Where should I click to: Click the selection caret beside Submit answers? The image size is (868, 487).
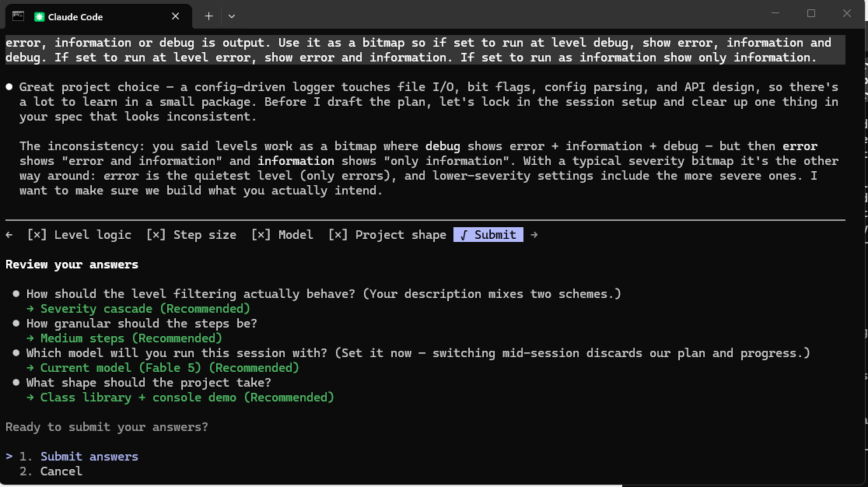[x=9, y=457]
